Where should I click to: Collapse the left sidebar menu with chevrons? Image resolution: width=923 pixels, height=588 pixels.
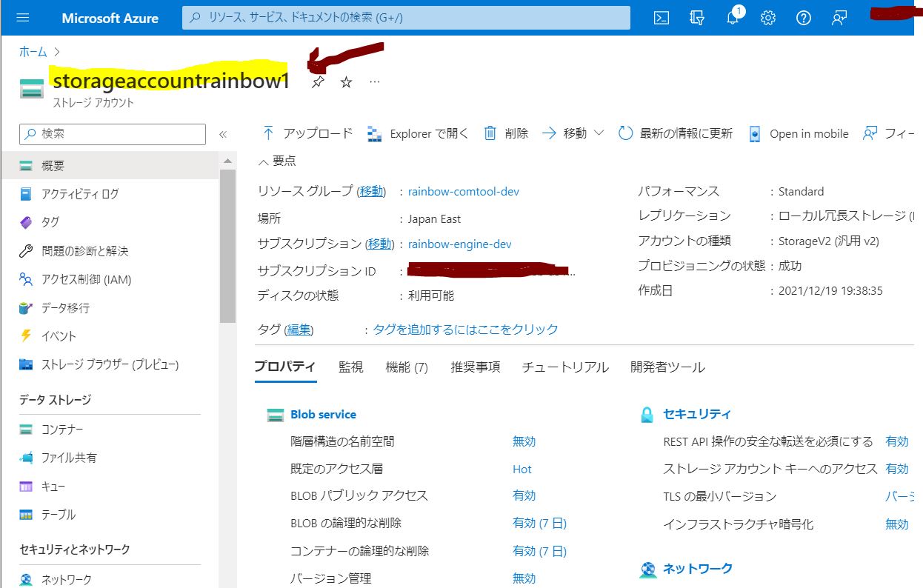[222, 134]
